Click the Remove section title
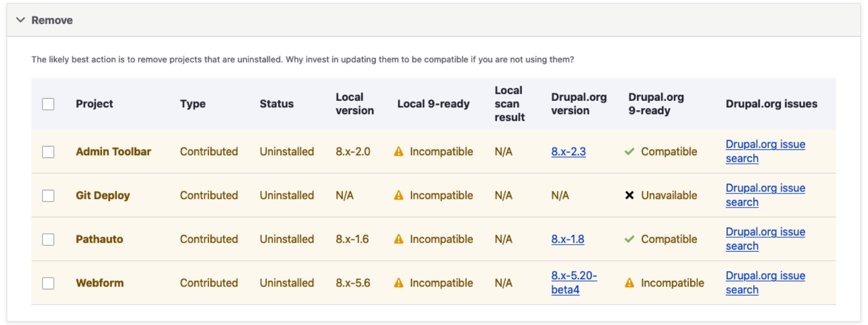Screen dimensions: 868x325 tap(52, 20)
